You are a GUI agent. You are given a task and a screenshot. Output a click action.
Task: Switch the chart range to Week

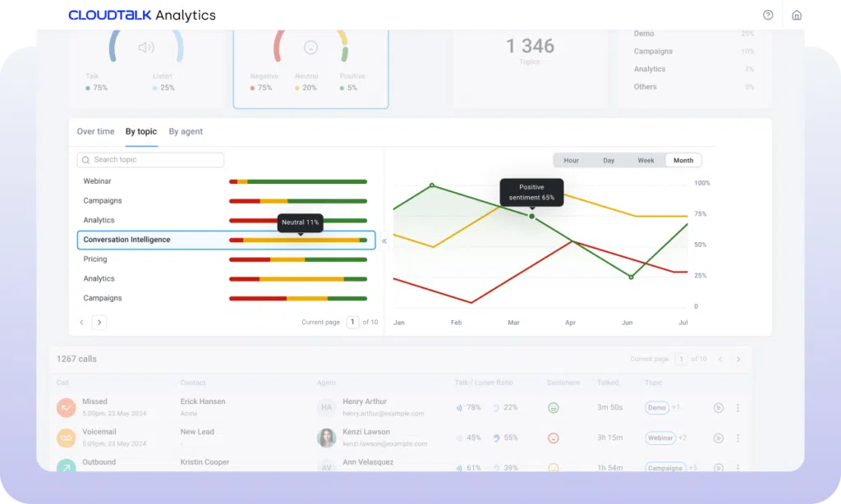(646, 160)
